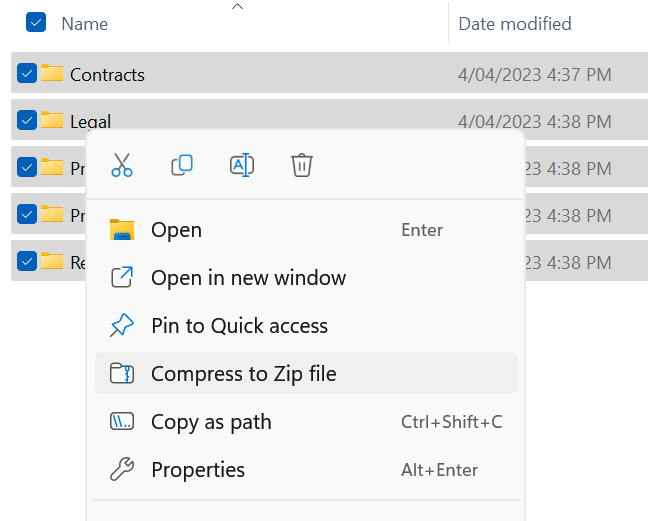The image size is (648, 521).
Task: Click the Cut scissors icon
Action: [122, 165]
